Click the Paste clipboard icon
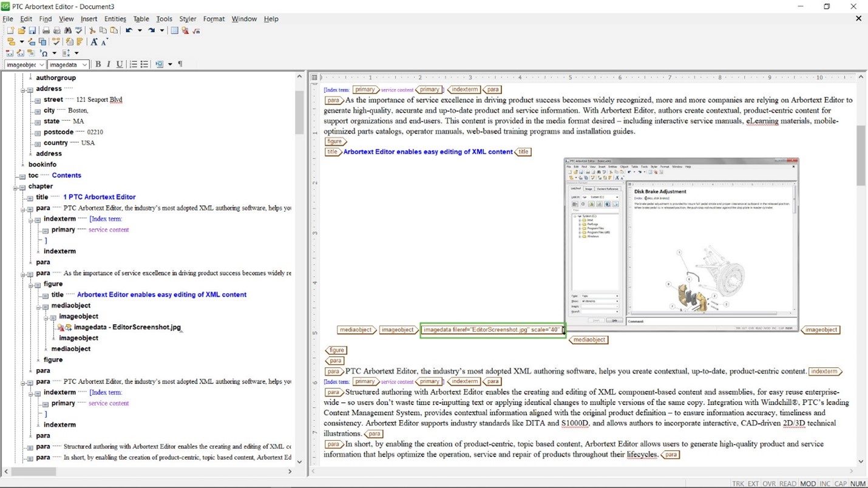The image size is (868, 488). [x=114, y=30]
